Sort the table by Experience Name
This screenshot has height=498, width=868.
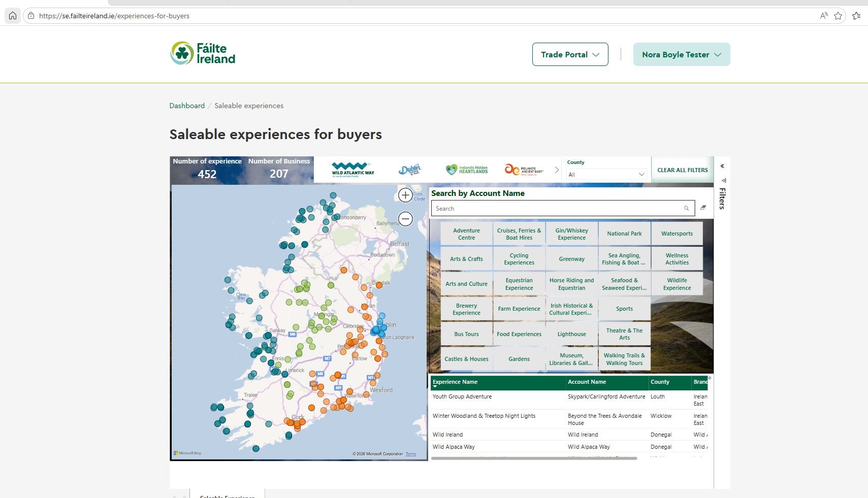pyautogui.click(x=455, y=382)
